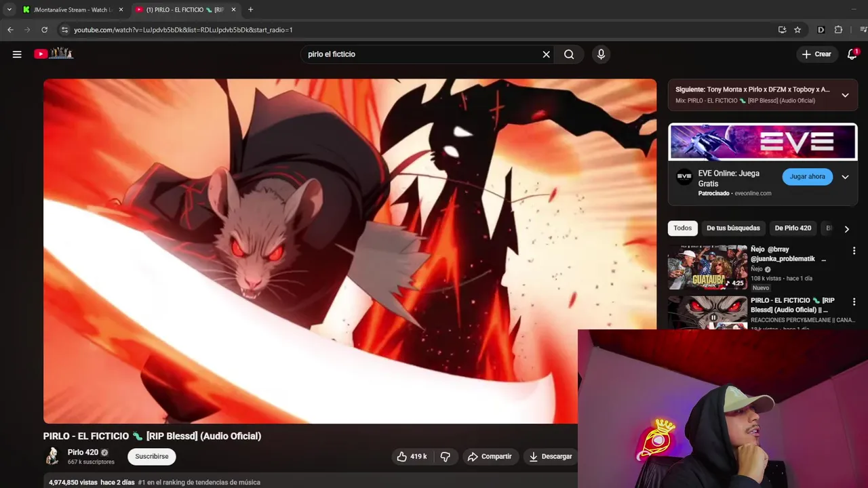
Task: Run search with the magnifier button
Action: 569,54
